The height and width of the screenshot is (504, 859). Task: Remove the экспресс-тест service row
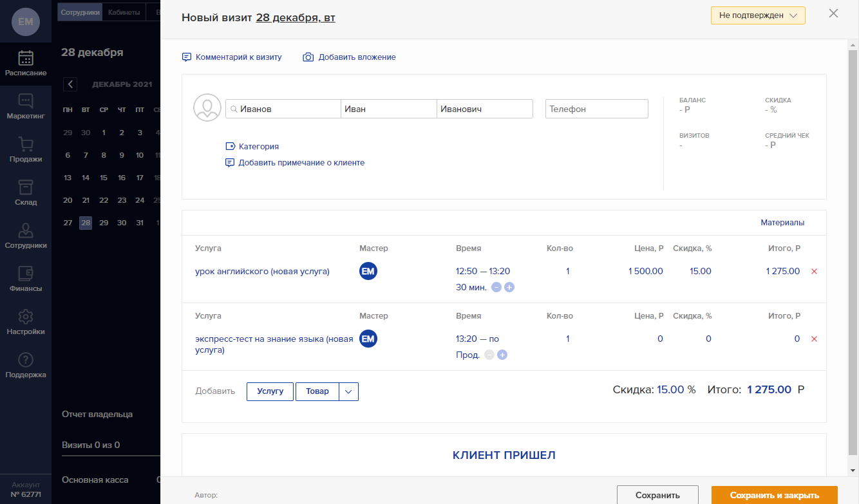pyautogui.click(x=814, y=339)
